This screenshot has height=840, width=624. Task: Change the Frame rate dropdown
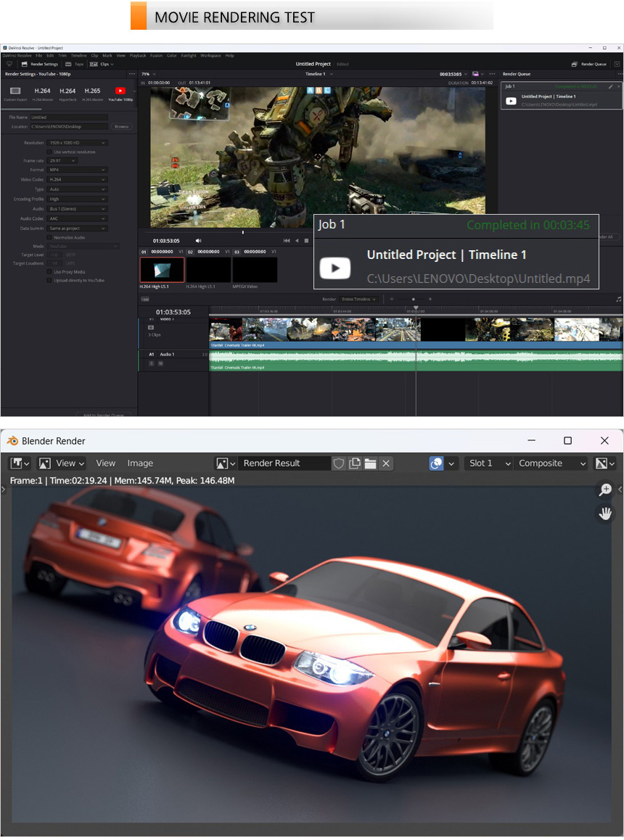click(x=62, y=161)
